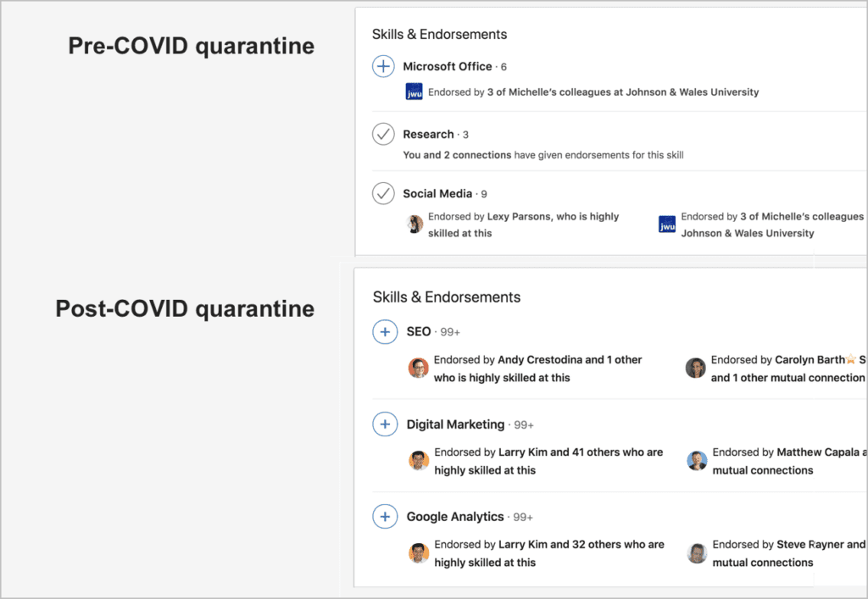Image resolution: width=868 pixels, height=599 pixels.
Task: Click the SEO 99+ endorsement count
Action: point(450,332)
